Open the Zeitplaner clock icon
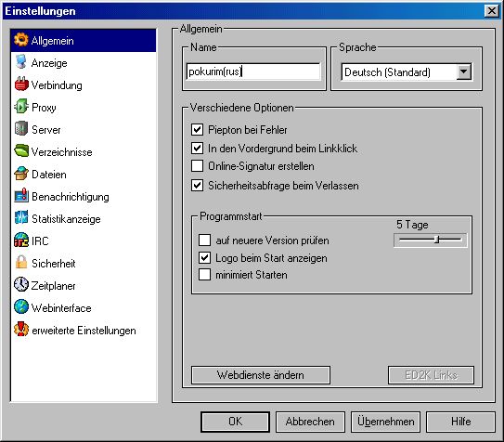The height and width of the screenshot is (442, 504). pos(21,285)
